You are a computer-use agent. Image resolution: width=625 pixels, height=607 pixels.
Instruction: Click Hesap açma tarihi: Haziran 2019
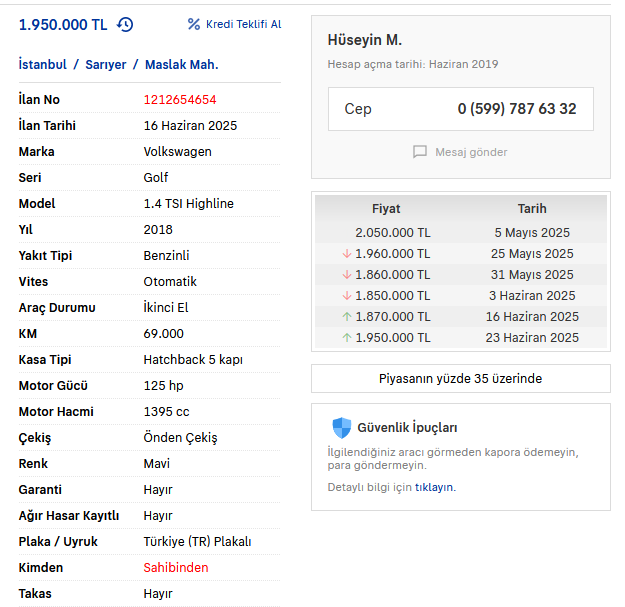413,64
